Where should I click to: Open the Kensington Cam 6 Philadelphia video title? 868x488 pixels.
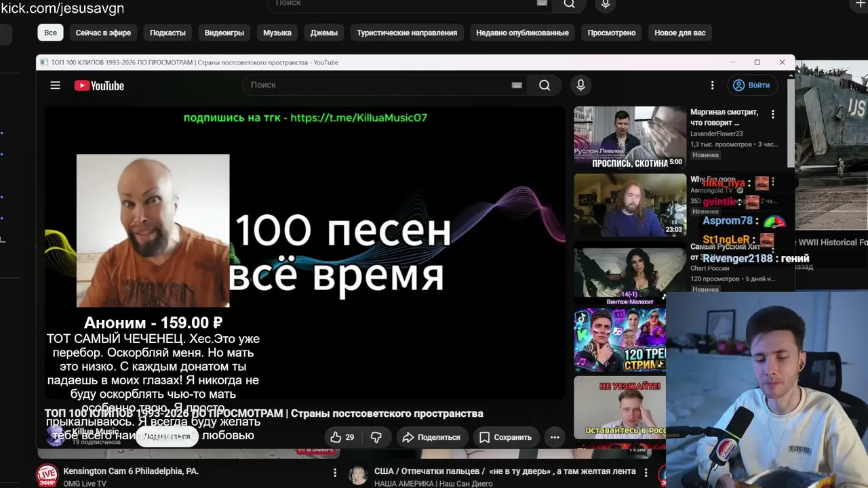tap(131, 471)
